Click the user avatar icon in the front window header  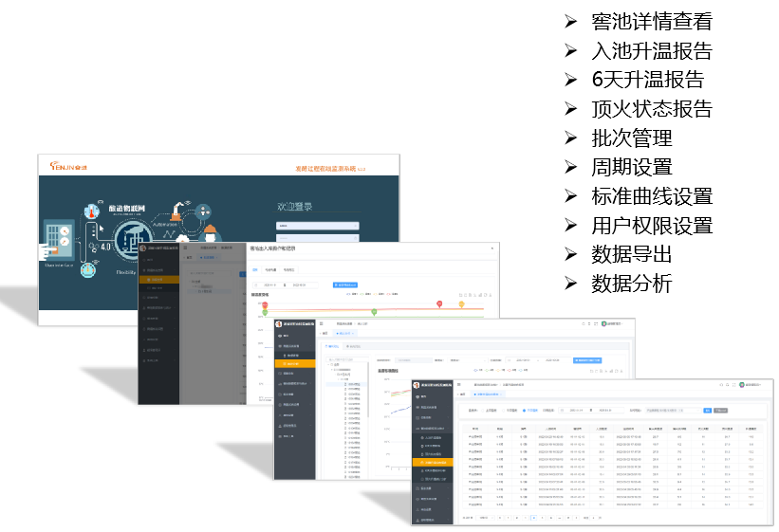point(741,385)
